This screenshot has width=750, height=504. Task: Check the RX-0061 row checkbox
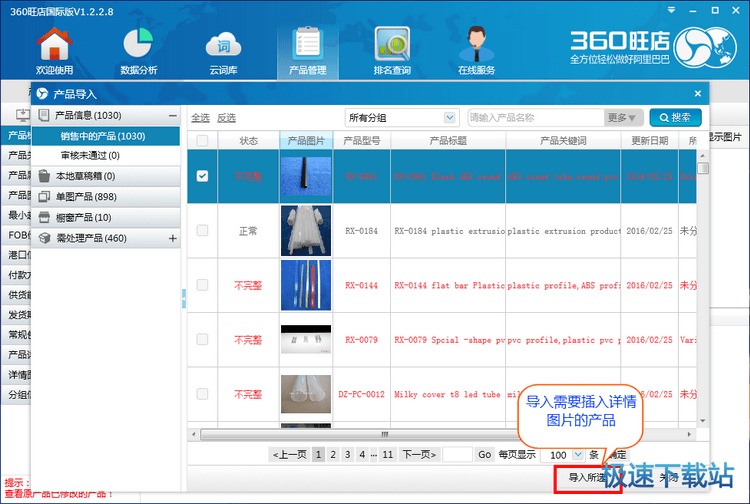(x=202, y=176)
